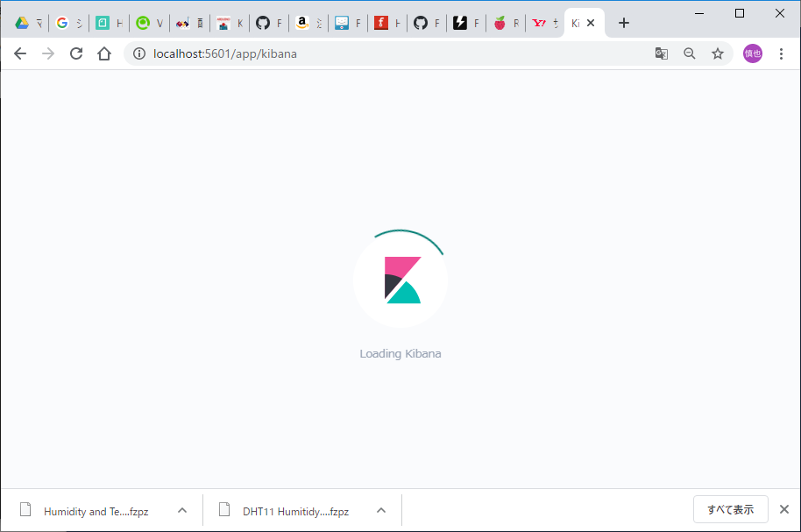801x532 pixels.
Task: View site information for localhost
Action: click(x=139, y=53)
